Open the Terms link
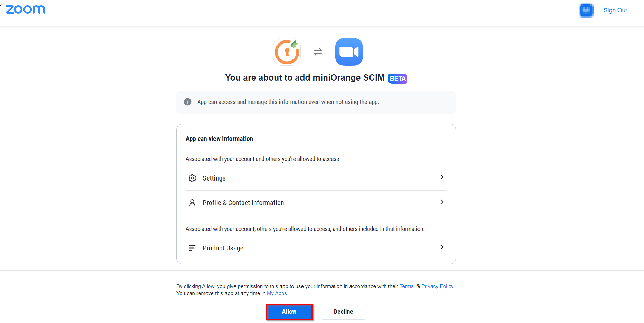 pyautogui.click(x=406, y=286)
